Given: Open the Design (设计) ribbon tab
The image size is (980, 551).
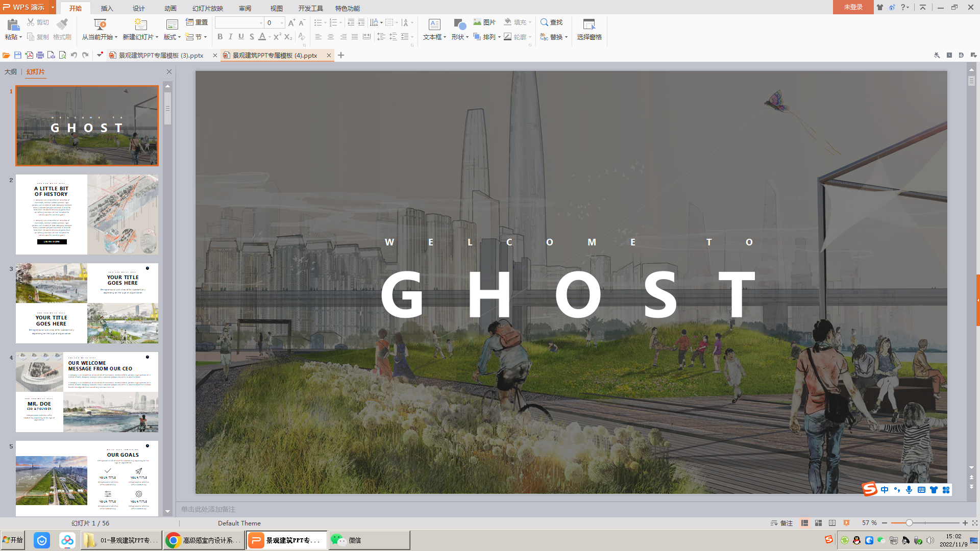Looking at the screenshot, I should point(138,8).
